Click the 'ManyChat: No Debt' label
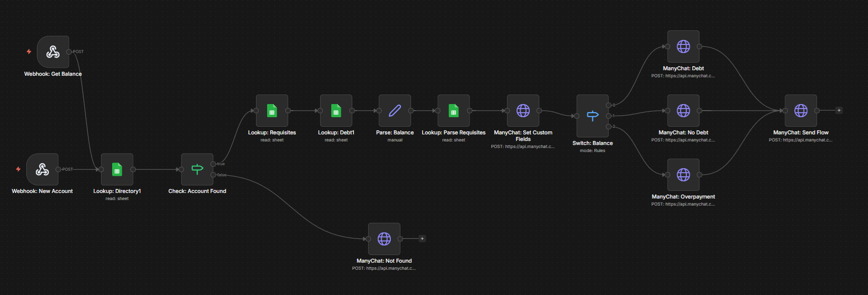Image resolution: width=868 pixels, height=295 pixels. coord(683,132)
